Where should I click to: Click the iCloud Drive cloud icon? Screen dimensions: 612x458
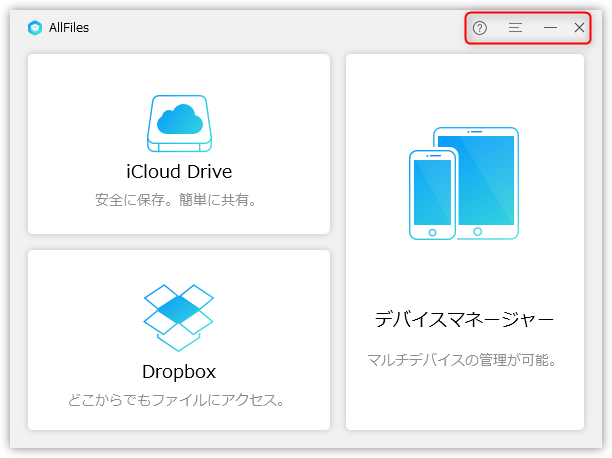pyautogui.click(x=180, y=123)
